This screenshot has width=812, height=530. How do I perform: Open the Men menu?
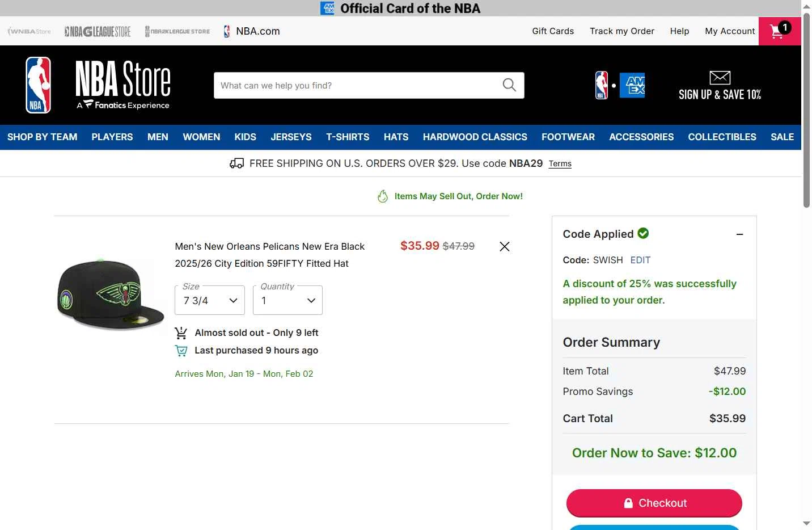coord(158,137)
